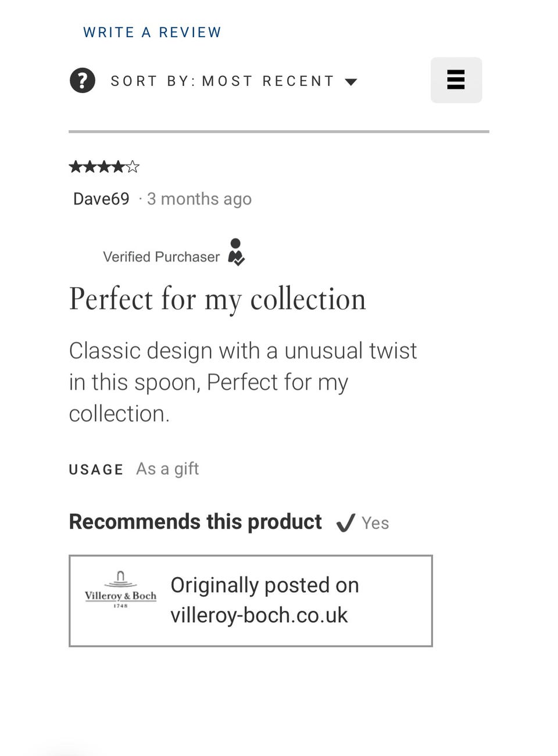Click the 3 months ago timestamp
The image size is (558, 756).
coord(199,199)
